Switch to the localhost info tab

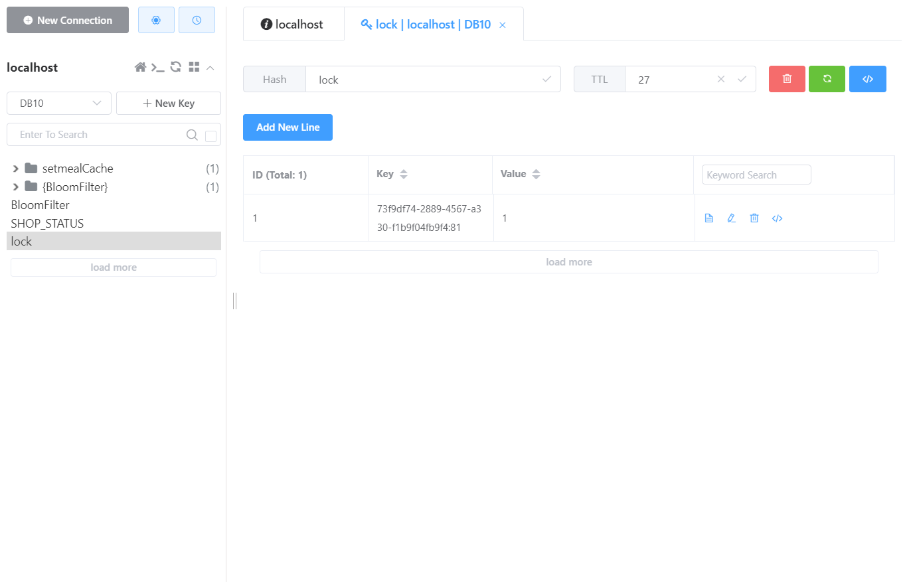[x=293, y=25]
